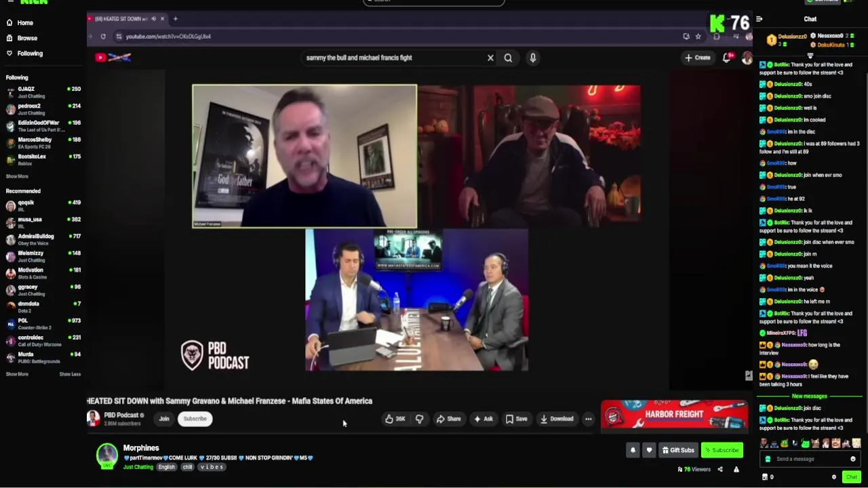Expand Recommended list with Show More
This screenshot has width=868, height=488.
click(17, 374)
